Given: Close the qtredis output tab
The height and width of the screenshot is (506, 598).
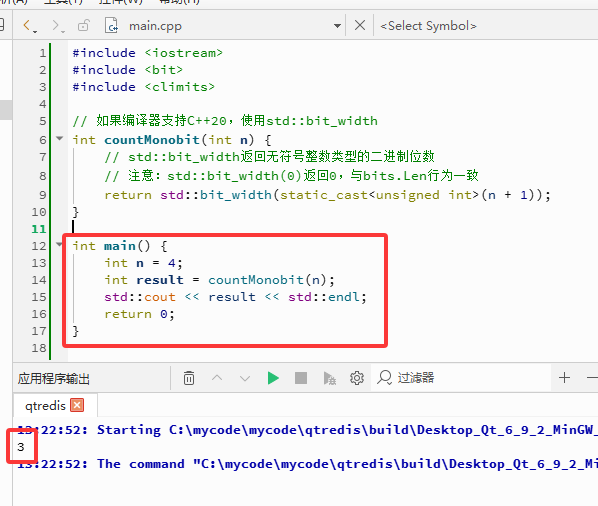Looking at the screenshot, I should click(x=77, y=405).
